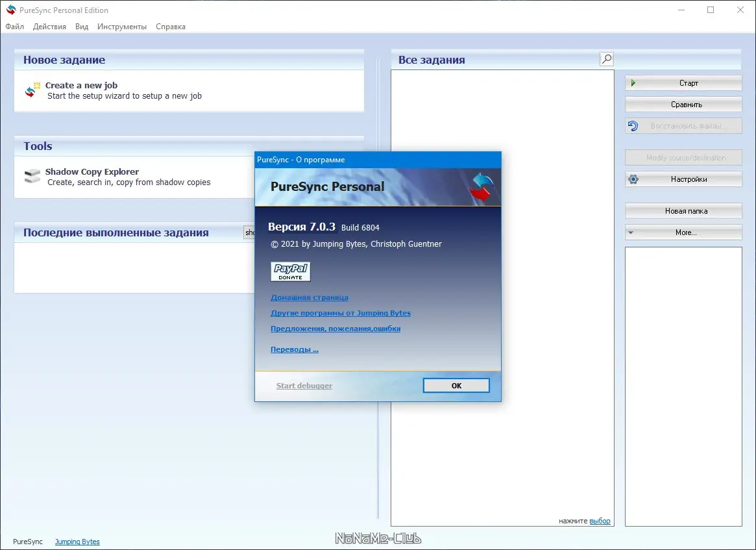The width and height of the screenshot is (756, 550).
Task: Open the Предложения, пожелания, ошибки link
Action: (x=335, y=329)
